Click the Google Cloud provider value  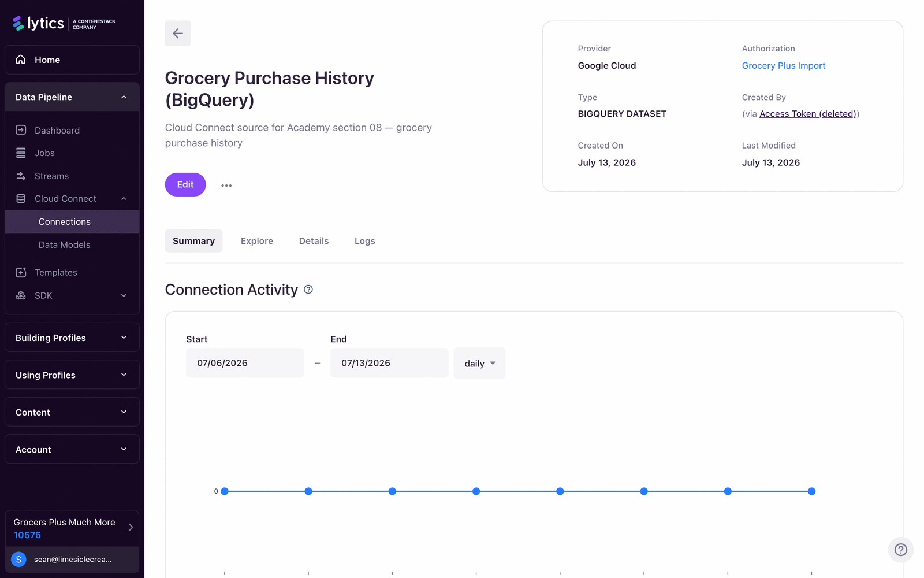click(607, 66)
